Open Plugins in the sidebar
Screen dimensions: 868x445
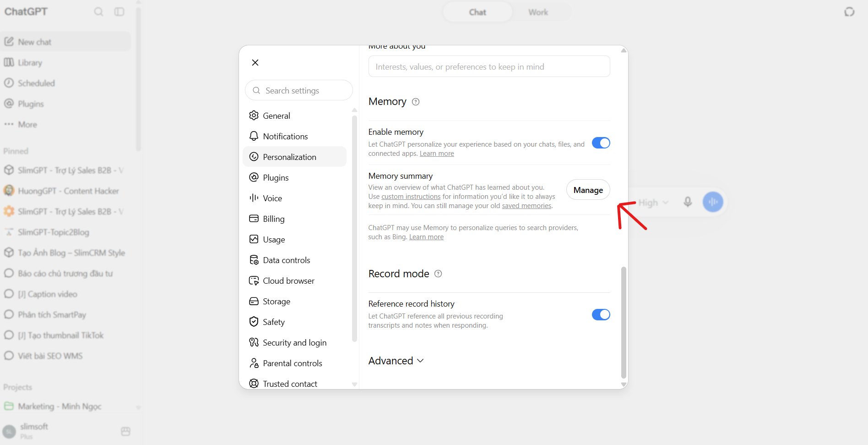[x=65, y=104]
